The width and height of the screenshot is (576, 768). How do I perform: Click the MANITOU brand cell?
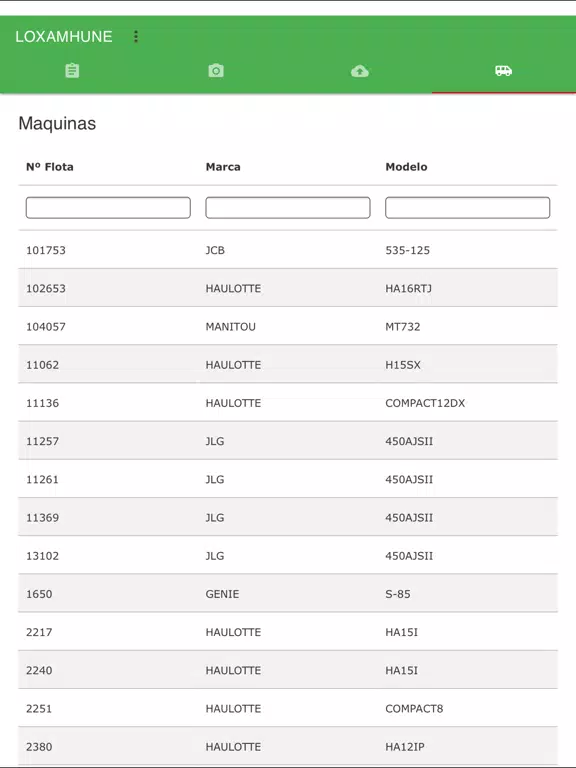click(x=231, y=327)
